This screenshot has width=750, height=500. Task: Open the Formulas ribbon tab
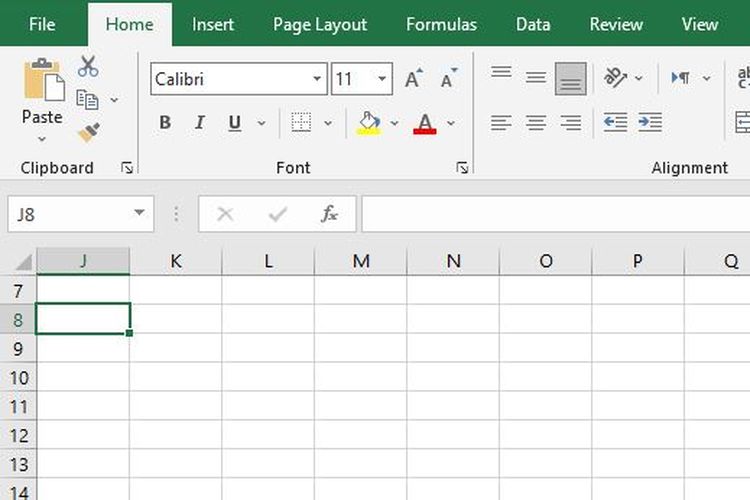coord(441,24)
